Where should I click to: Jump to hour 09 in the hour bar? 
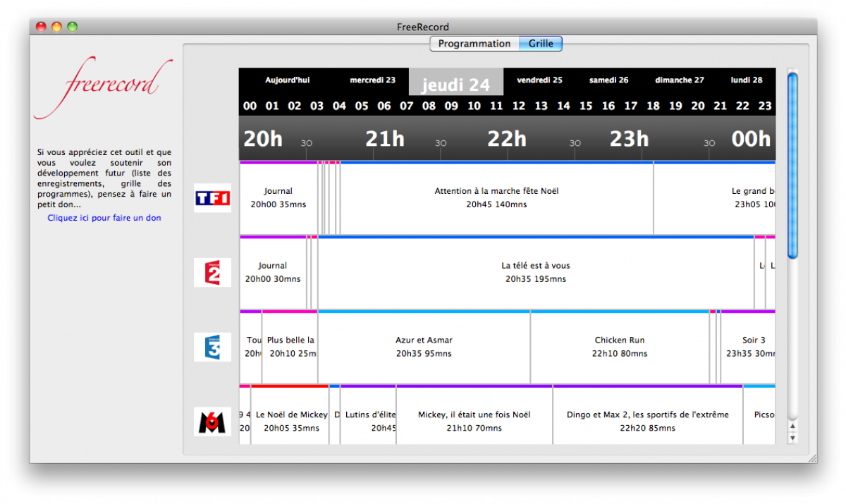click(x=451, y=106)
